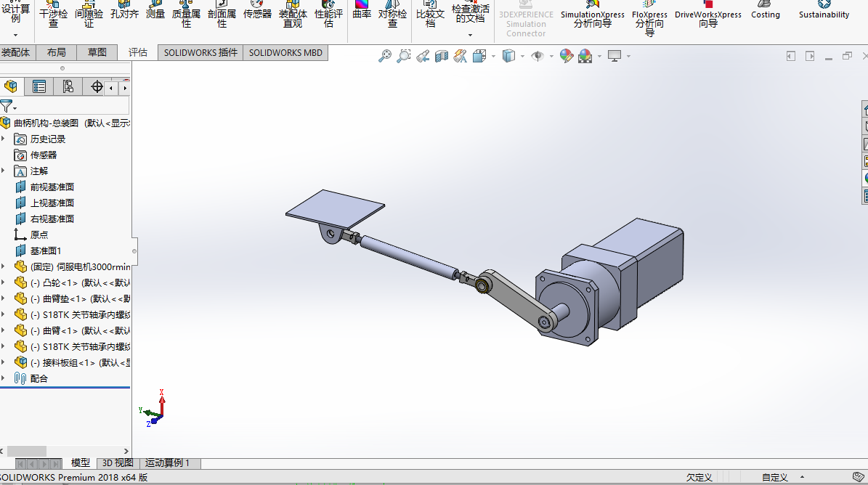Screen dimensions: 868x485
Task: Activate the Section View icon
Action: click(441, 56)
